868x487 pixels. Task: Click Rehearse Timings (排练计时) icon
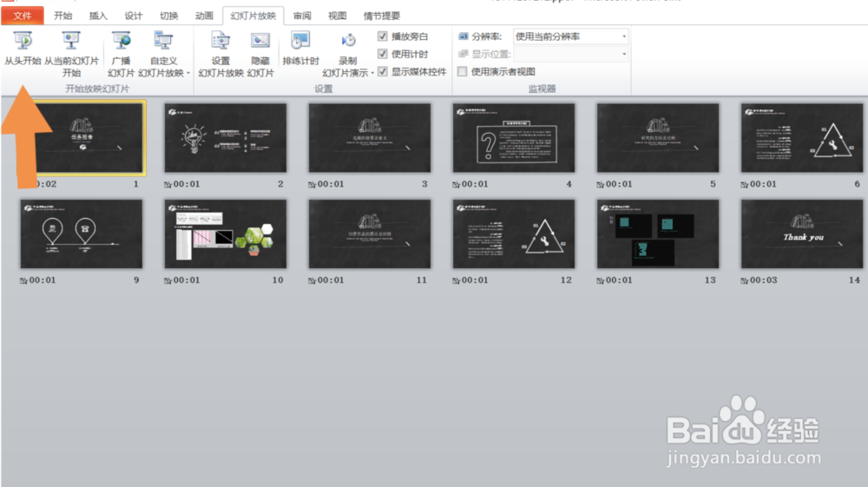(300, 41)
